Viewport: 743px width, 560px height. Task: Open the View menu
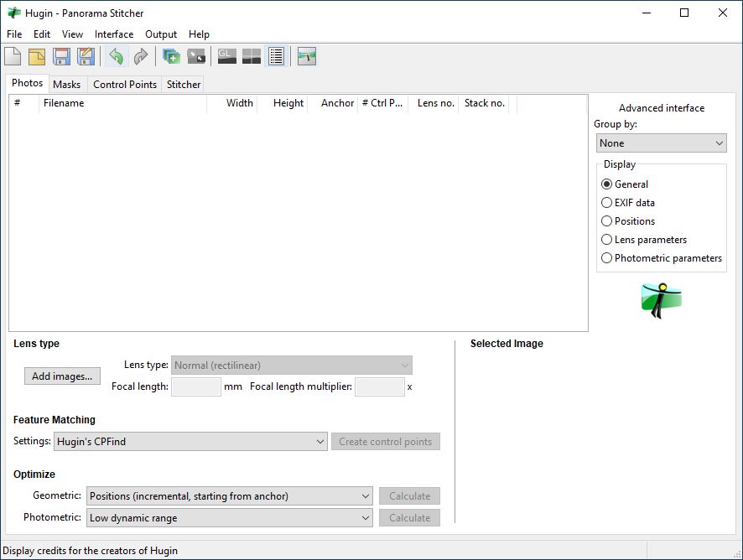72,34
